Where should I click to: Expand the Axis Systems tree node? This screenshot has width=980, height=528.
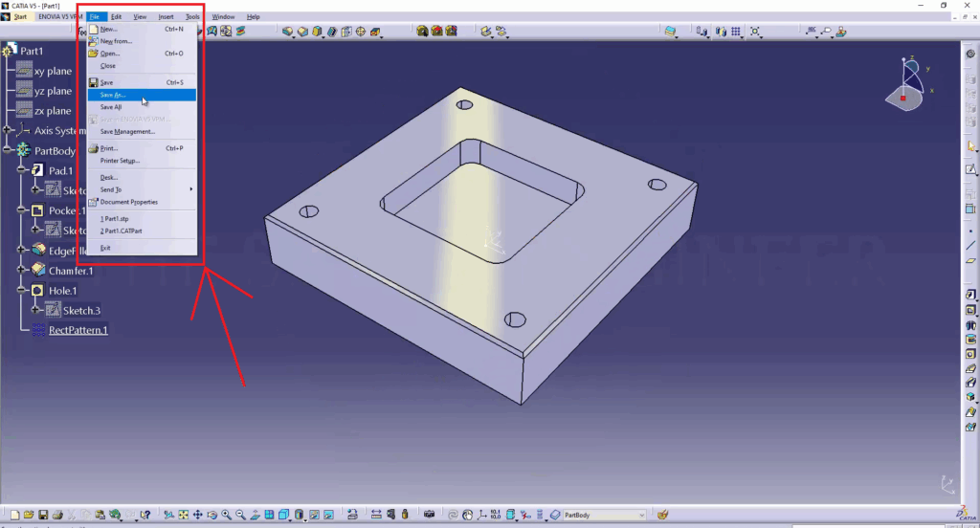9,130
